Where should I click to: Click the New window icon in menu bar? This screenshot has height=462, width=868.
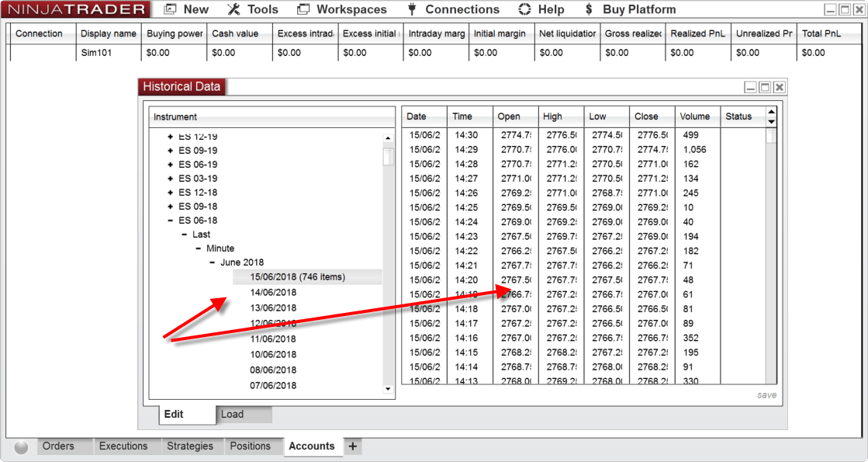coord(171,9)
